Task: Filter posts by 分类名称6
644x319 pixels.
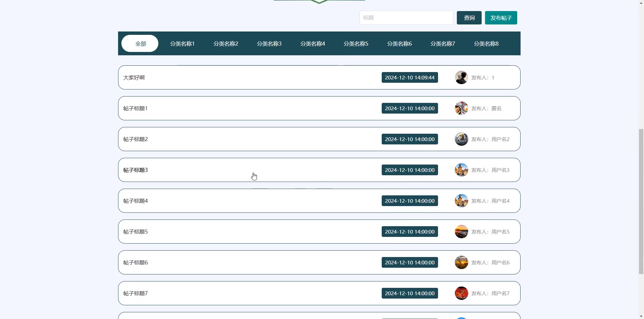Action: click(x=399, y=44)
